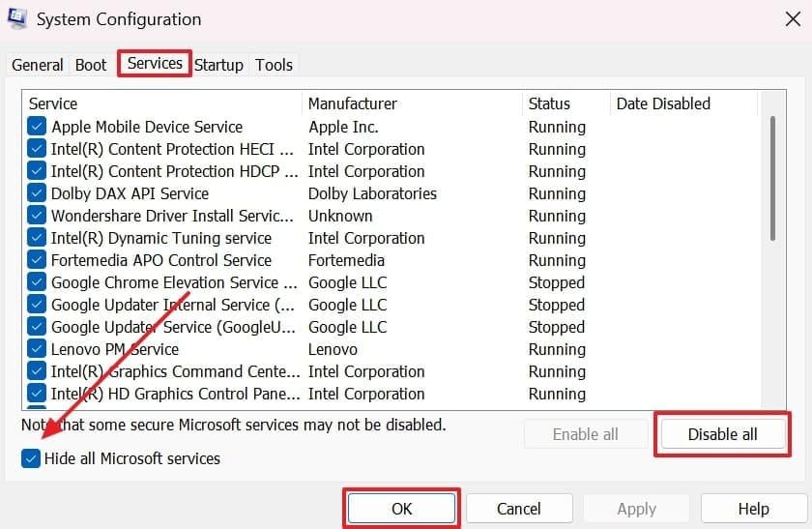Screen dimensions: 812x529
Task: Select the Apple Inc. manufacturer cell
Action: 344,127
